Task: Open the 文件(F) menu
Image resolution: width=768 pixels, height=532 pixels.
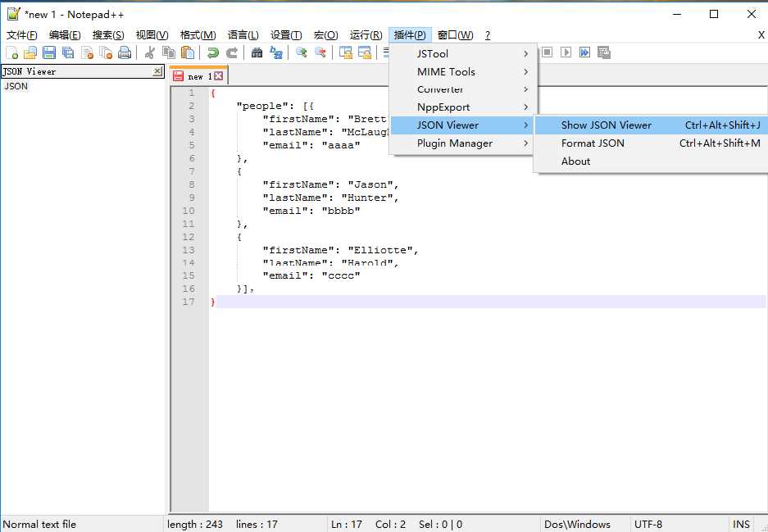Action: pyautogui.click(x=21, y=34)
